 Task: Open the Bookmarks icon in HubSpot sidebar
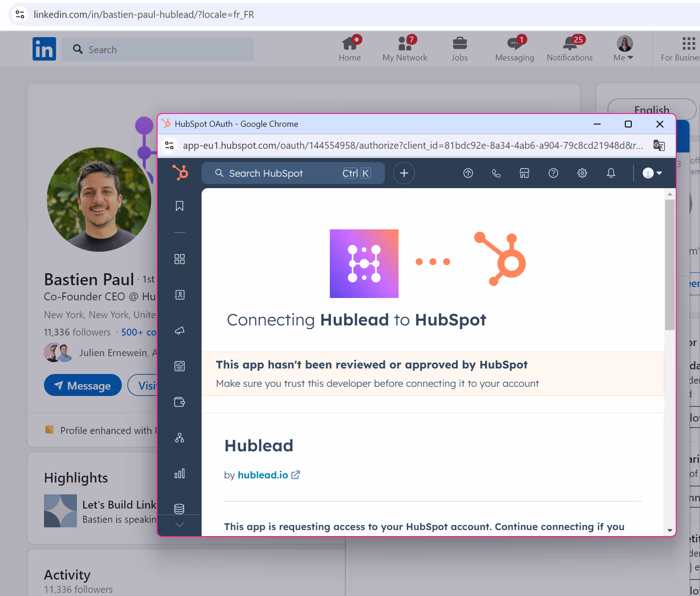point(179,206)
